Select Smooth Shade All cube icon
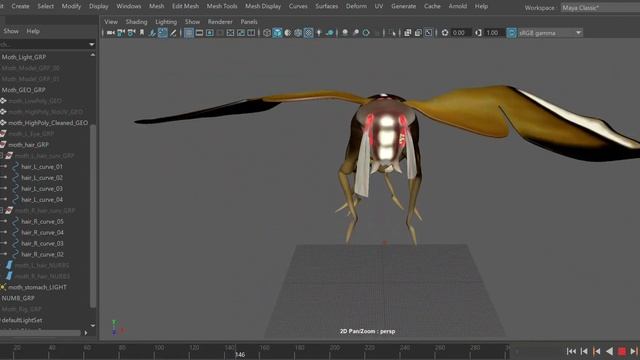Viewport: 640px width, 360px height. point(278,33)
